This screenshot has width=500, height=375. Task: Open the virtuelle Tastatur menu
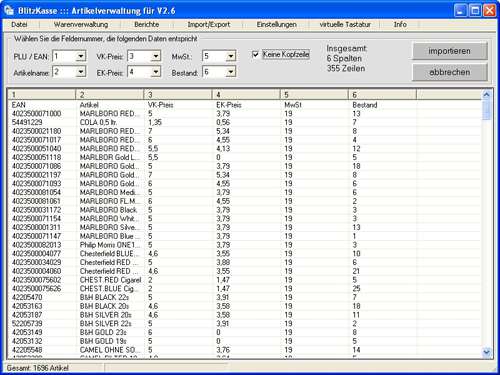pos(345,24)
